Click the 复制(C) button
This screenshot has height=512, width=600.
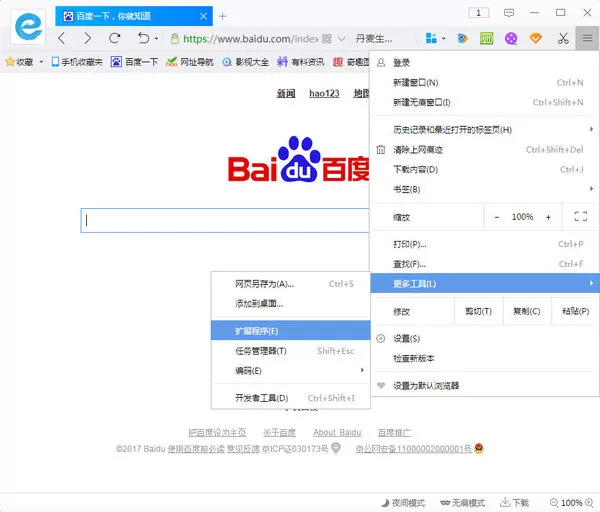click(527, 311)
